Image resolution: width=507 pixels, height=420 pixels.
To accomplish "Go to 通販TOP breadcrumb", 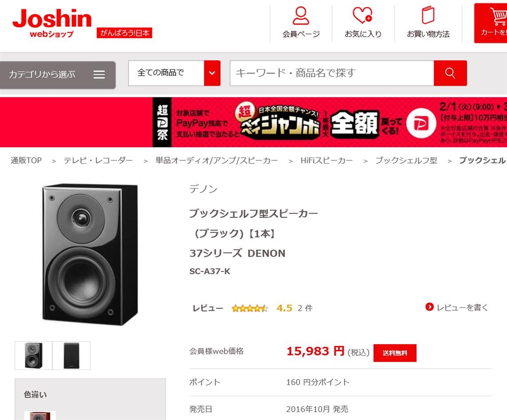I will [x=26, y=160].
